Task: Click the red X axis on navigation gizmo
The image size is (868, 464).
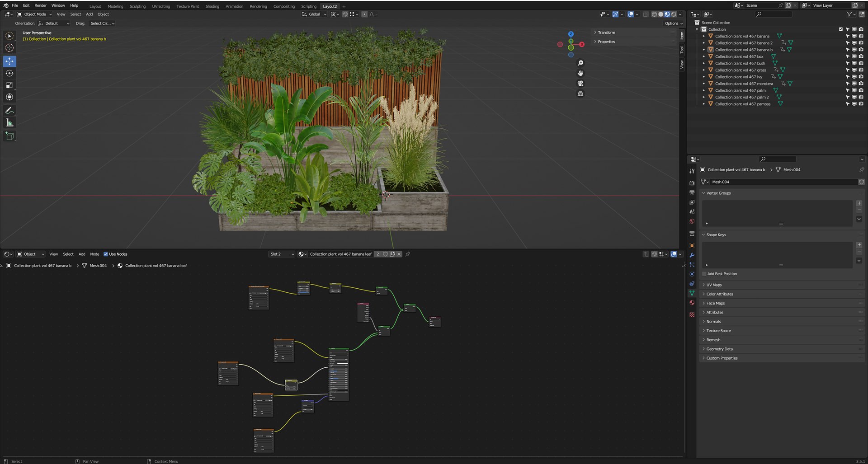Action: pos(582,44)
